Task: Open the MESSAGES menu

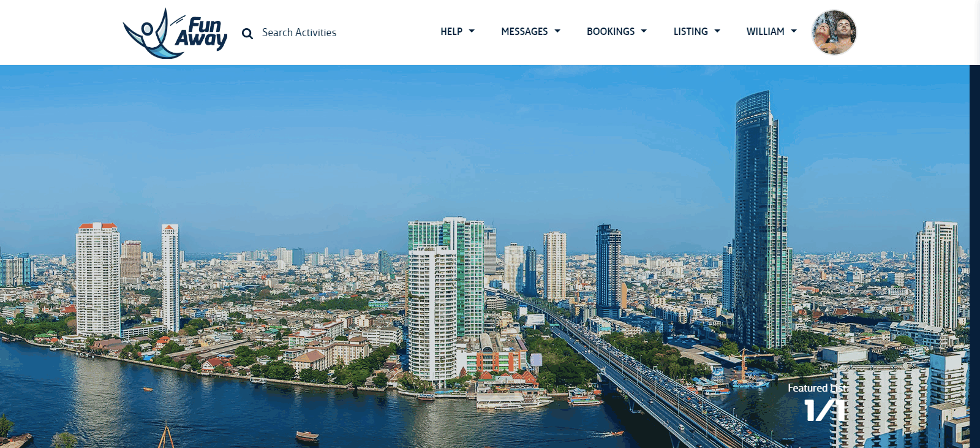Action: pyautogui.click(x=524, y=31)
